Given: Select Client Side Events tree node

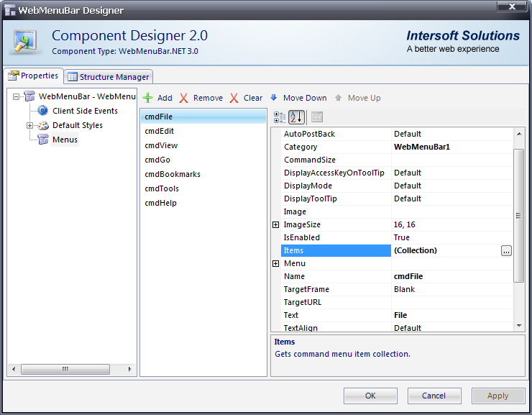Looking at the screenshot, I should pyautogui.click(x=85, y=111).
